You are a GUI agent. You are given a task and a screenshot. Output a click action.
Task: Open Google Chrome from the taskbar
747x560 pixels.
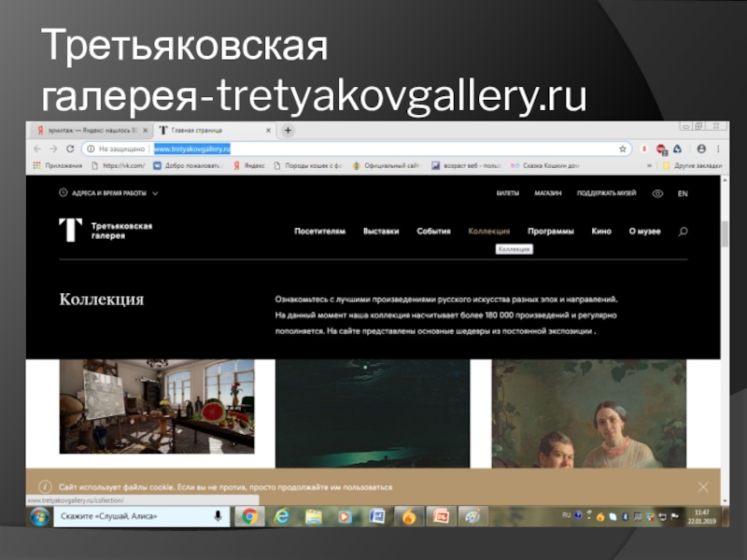249,517
